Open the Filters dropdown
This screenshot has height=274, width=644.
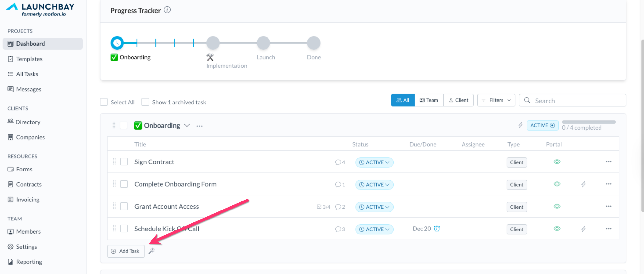pos(496,100)
